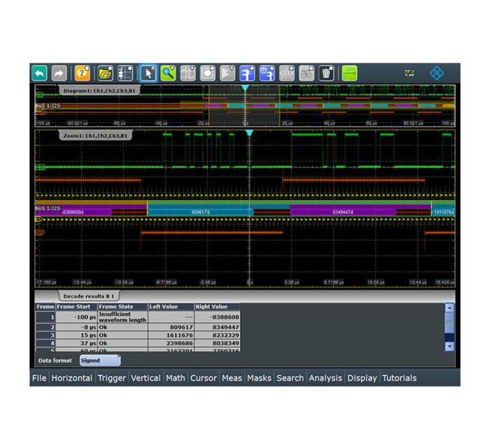Click the small status indicator near the logo
Image resolution: width=490 pixels, height=448 pixels.
[x=409, y=73]
